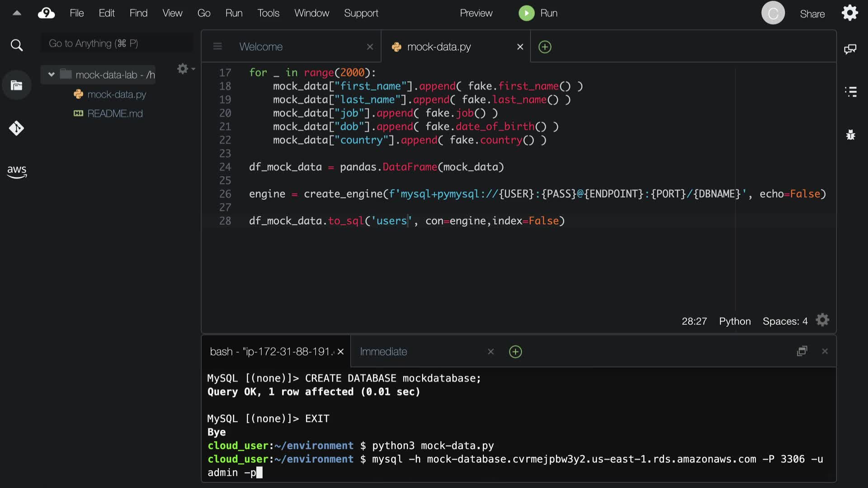Open the Environment file tree panel icon
The image size is (868, 488).
click(17, 85)
